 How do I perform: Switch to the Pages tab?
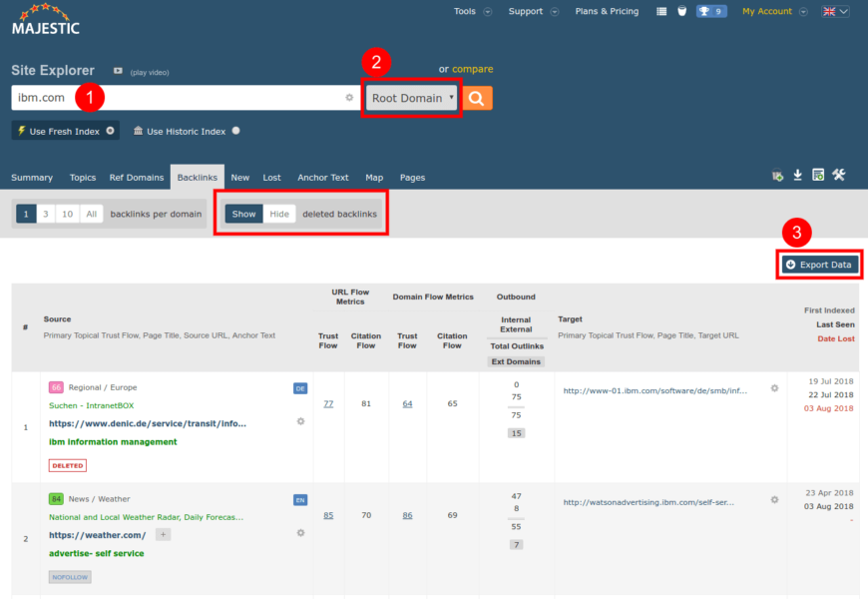(412, 178)
